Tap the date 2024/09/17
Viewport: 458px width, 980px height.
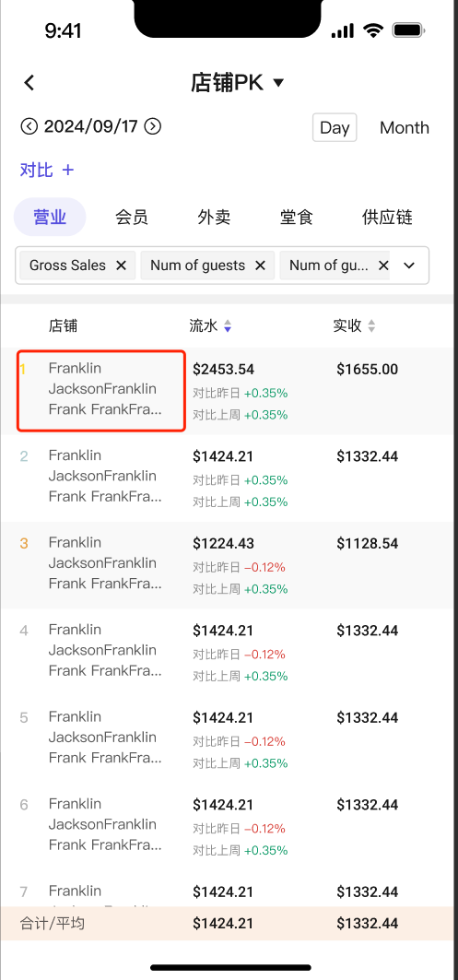[x=90, y=127]
